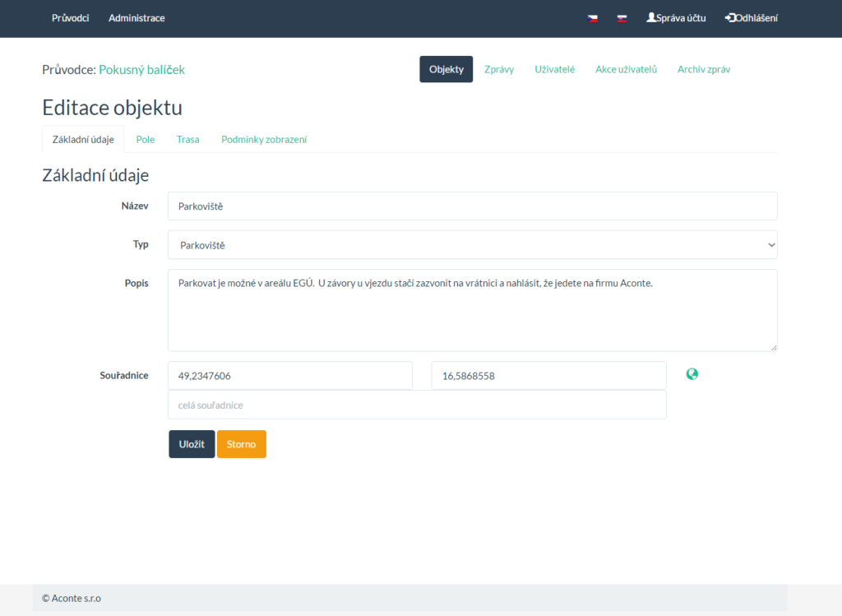
Task: Switch language with the Czech flag icon
Action: pyautogui.click(x=592, y=18)
